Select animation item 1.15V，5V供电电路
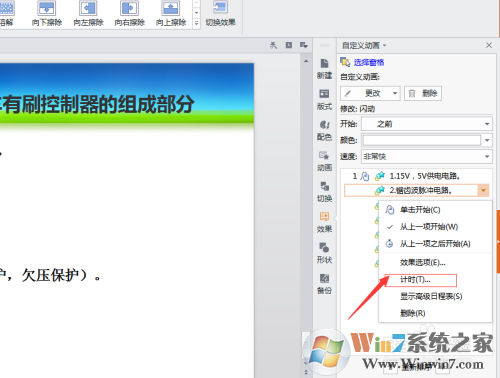The image size is (500, 378). click(x=417, y=176)
